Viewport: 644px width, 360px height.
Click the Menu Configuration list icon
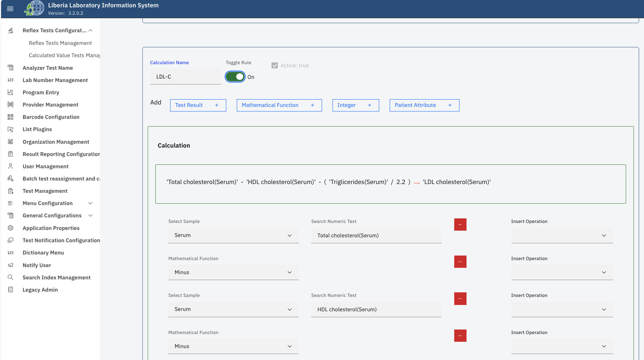click(11, 203)
